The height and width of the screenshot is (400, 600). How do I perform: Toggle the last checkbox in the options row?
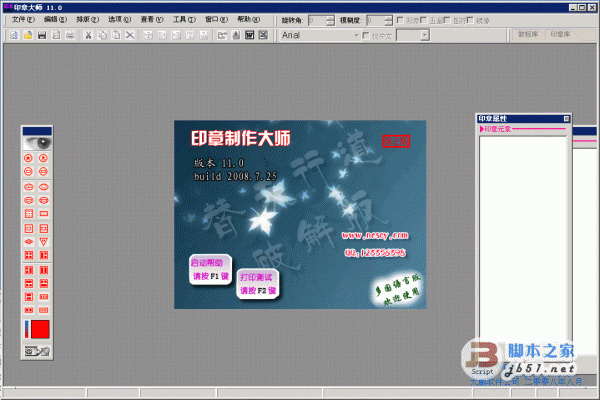[x=470, y=20]
